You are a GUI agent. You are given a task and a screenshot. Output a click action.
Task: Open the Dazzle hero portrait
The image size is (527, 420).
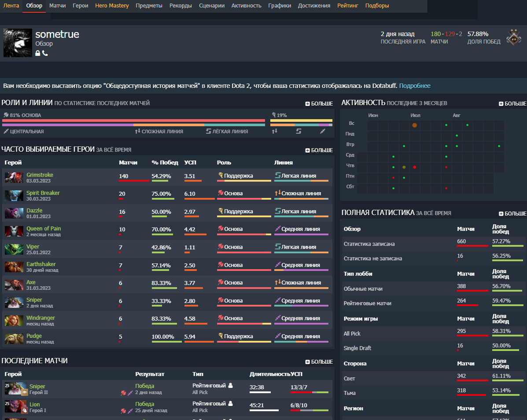pyautogui.click(x=14, y=214)
